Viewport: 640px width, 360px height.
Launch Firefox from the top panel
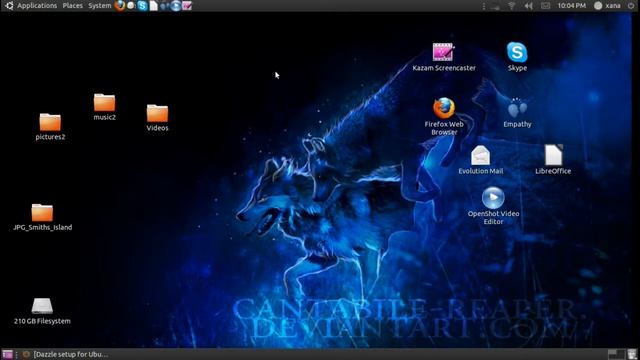[x=120, y=6]
